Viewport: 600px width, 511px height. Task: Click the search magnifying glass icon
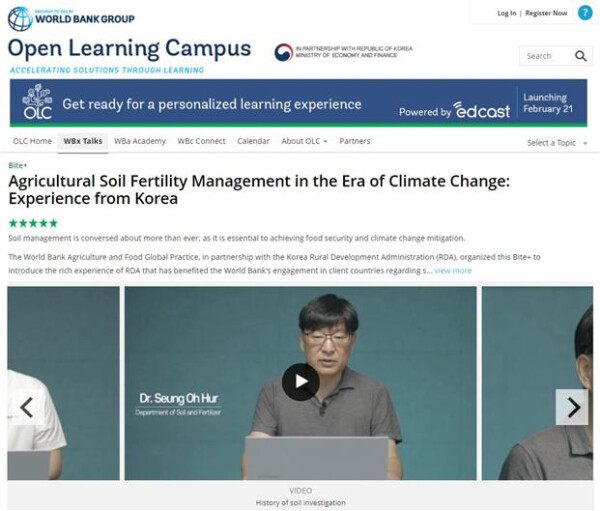581,56
